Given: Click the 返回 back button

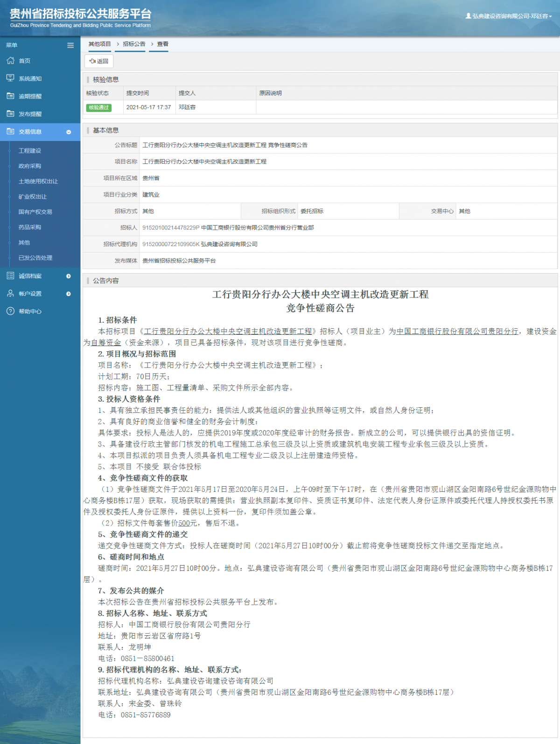Looking at the screenshot, I should [99, 61].
